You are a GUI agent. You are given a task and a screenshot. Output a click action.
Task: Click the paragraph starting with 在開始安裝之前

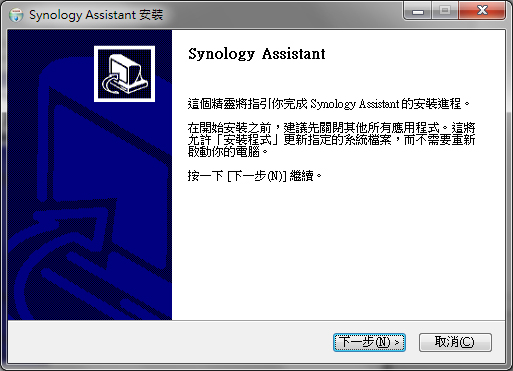(331, 140)
